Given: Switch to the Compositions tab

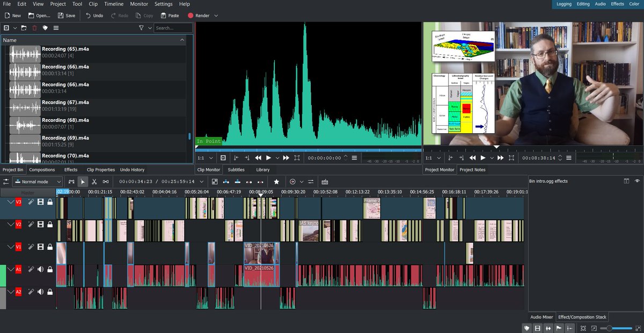Looking at the screenshot, I should 42,170.
